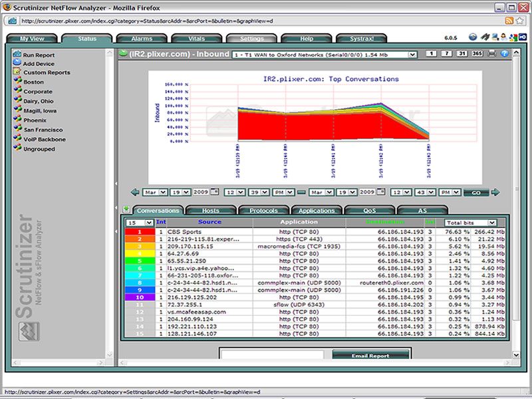Click the red color cell for conversation 1
The image size is (532, 399).
tap(140, 231)
